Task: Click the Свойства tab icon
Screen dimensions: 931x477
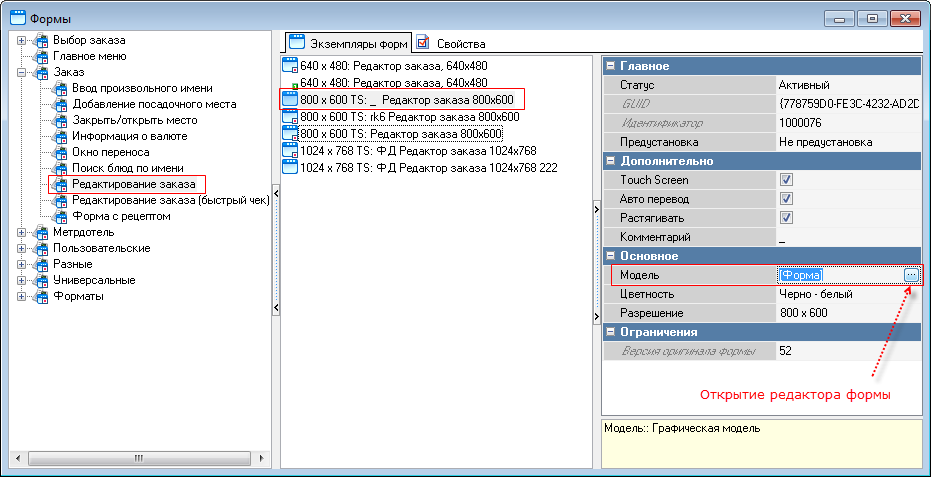Action: (424, 43)
